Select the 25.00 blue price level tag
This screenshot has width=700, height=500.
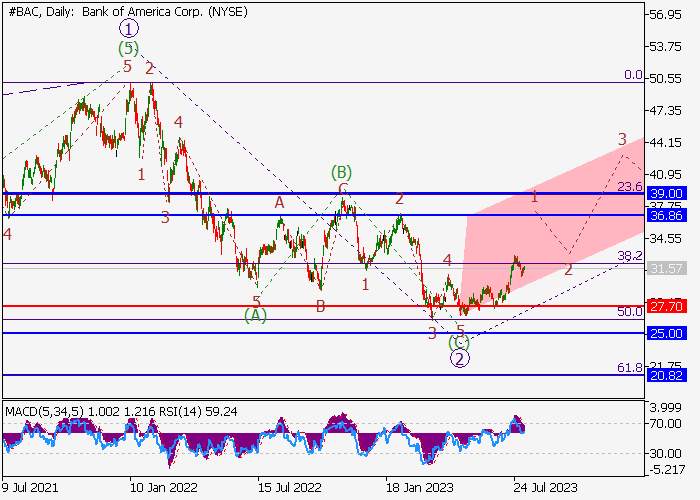[667, 333]
